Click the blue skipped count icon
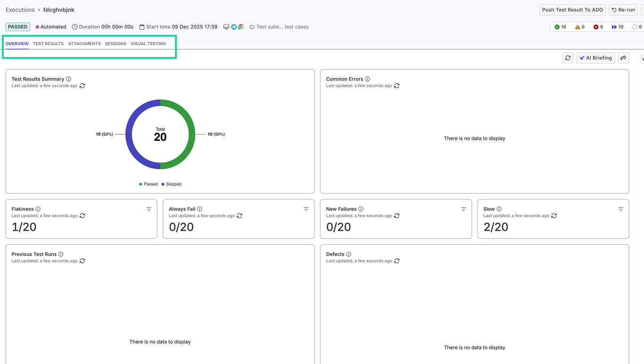 (x=614, y=27)
